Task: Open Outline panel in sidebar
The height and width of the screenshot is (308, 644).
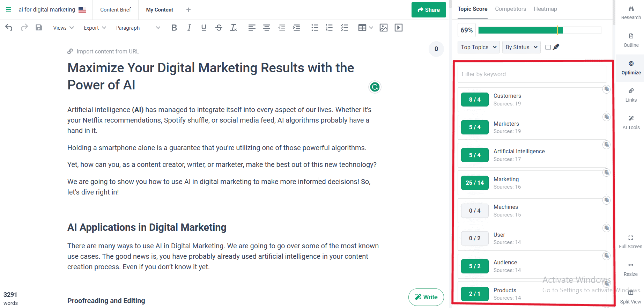Action: 631,41
